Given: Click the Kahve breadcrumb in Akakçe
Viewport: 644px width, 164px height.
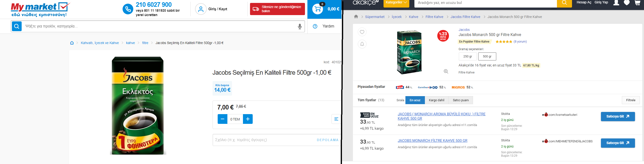Looking at the screenshot, I should 413,17.
